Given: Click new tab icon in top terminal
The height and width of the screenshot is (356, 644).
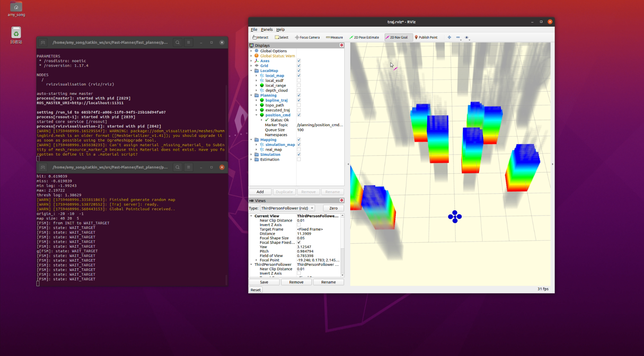Looking at the screenshot, I should (x=43, y=42).
